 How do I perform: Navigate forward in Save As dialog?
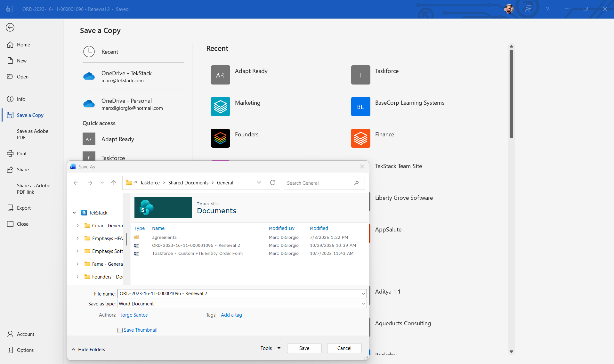[x=90, y=183]
